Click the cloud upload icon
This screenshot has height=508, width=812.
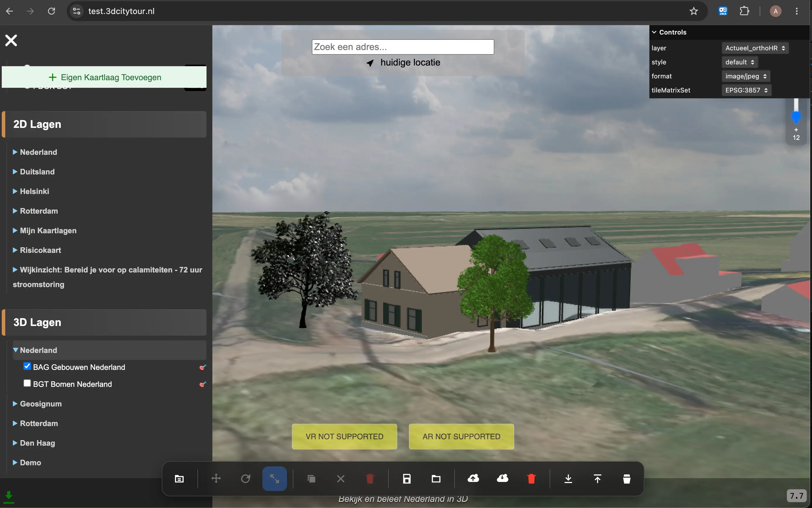[x=473, y=478]
